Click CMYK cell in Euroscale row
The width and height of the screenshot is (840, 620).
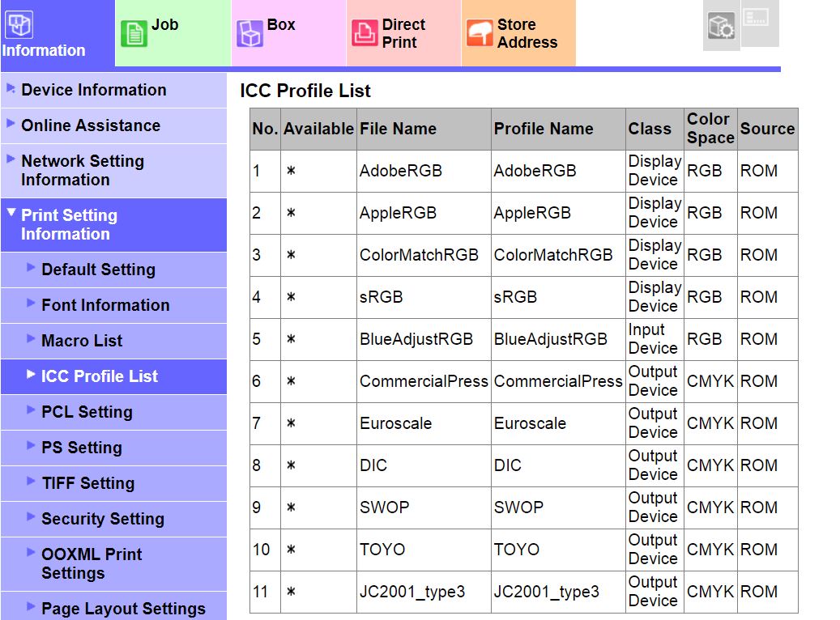click(710, 423)
